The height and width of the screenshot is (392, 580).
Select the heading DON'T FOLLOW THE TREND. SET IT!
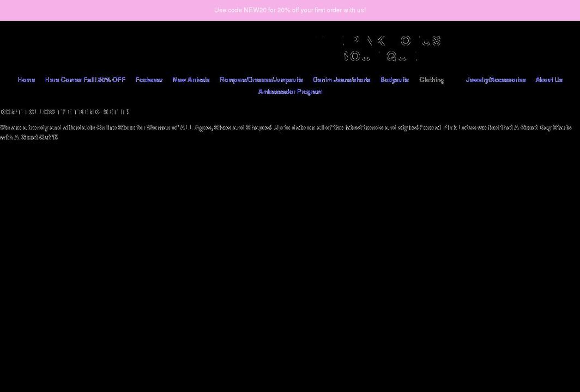(64, 112)
